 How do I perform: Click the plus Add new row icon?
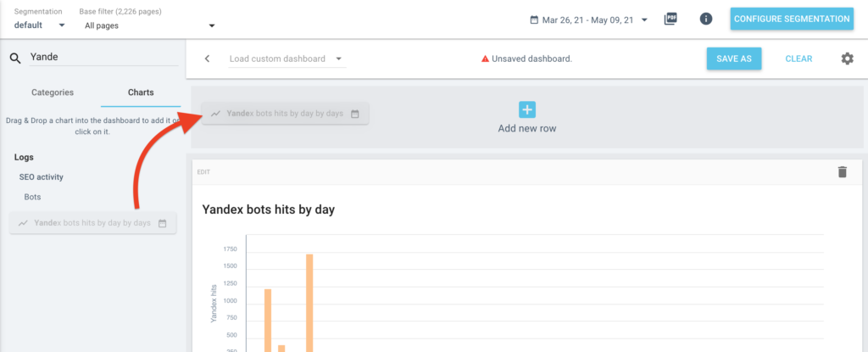pyautogui.click(x=527, y=109)
